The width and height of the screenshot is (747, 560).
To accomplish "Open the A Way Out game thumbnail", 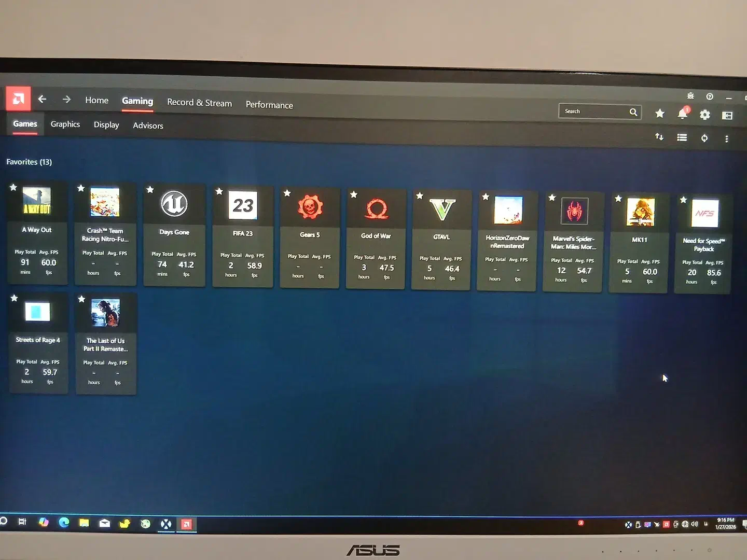I will [x=37, y=201].
